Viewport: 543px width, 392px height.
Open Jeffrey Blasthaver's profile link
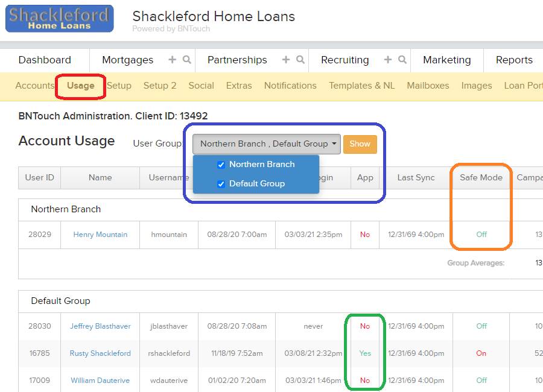click(x=100, y=326)
